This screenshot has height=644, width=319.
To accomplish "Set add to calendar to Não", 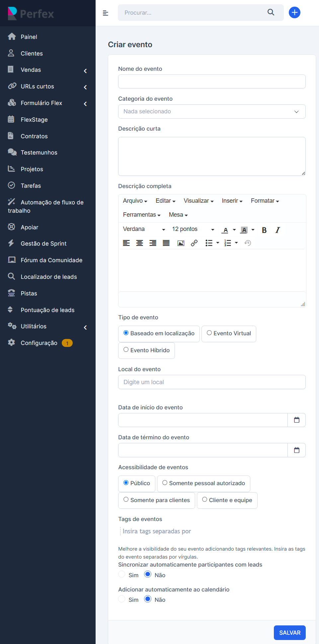I will [148, 599].
